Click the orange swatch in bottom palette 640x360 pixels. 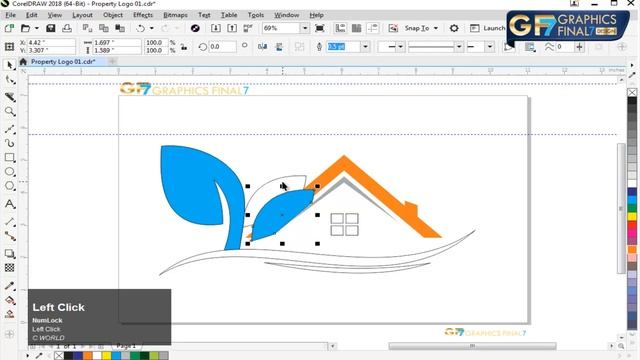click(87, 356)
